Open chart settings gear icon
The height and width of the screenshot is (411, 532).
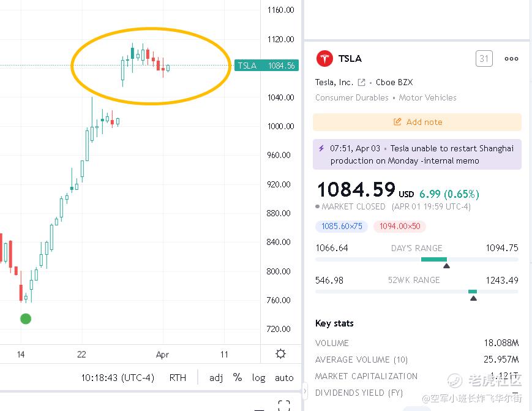[x=280, y=354]
